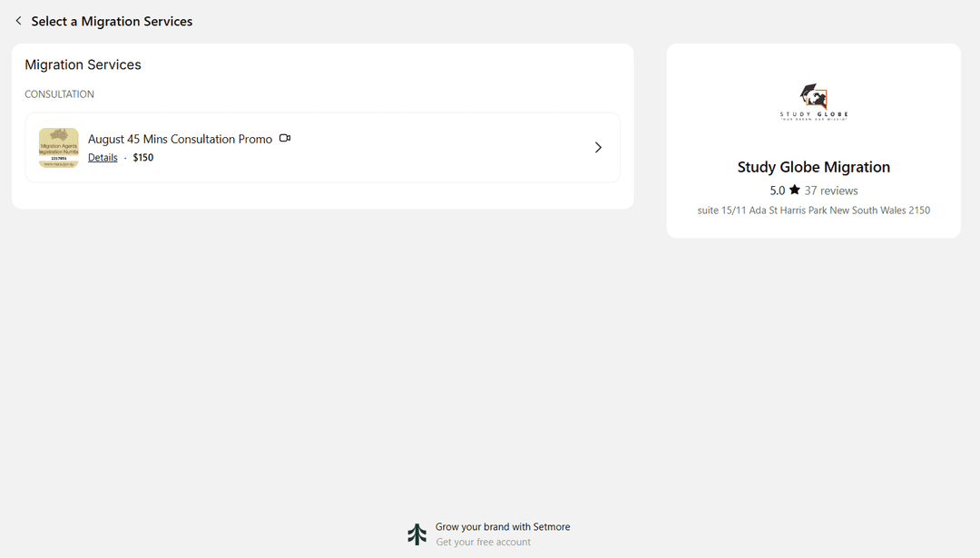
Task: Click the Study Globe Migration business name
Action: click(813, 167)
